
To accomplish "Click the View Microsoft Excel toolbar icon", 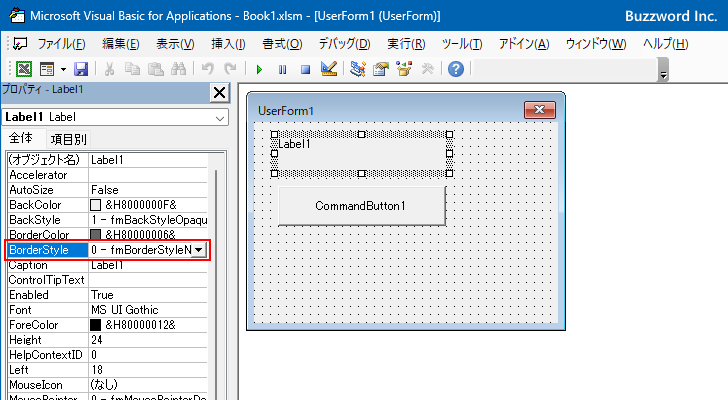I will [x=24, y=69].
